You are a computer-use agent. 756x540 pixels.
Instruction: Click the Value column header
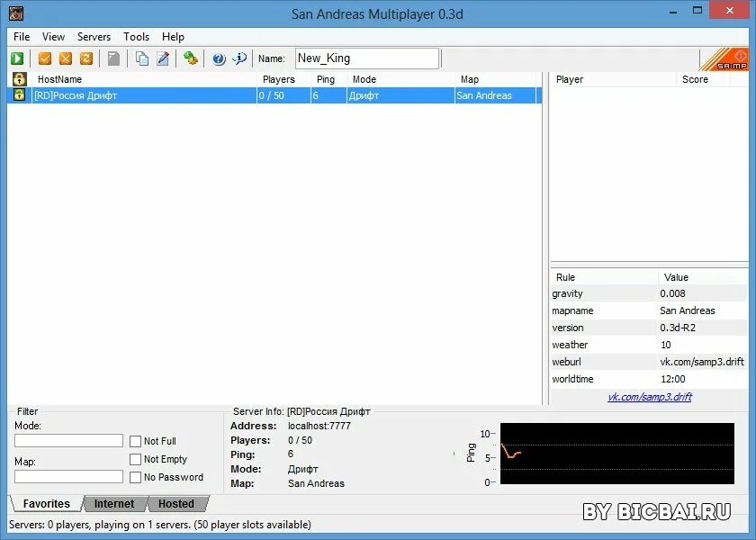coord(703,277)
